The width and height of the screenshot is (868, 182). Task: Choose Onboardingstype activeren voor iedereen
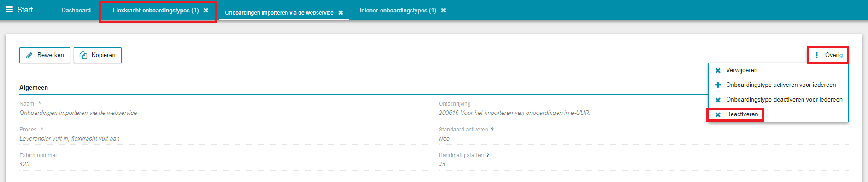click(x=781, y=85)
